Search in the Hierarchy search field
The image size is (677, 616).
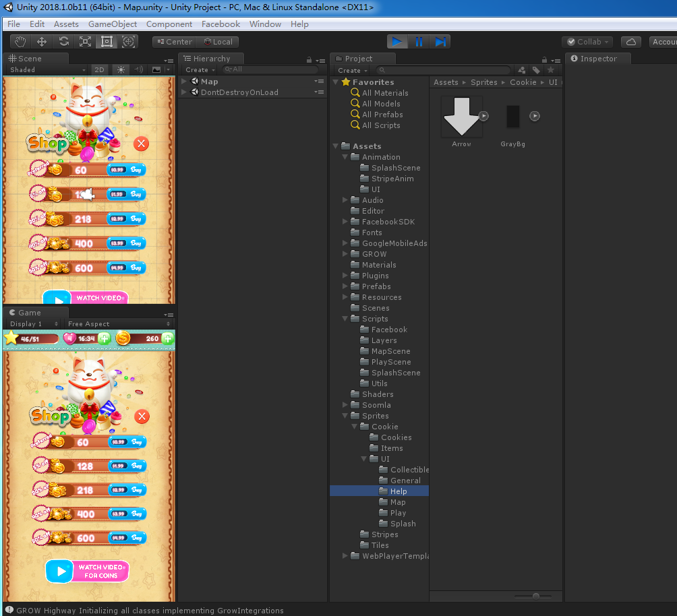click(270, 69)
